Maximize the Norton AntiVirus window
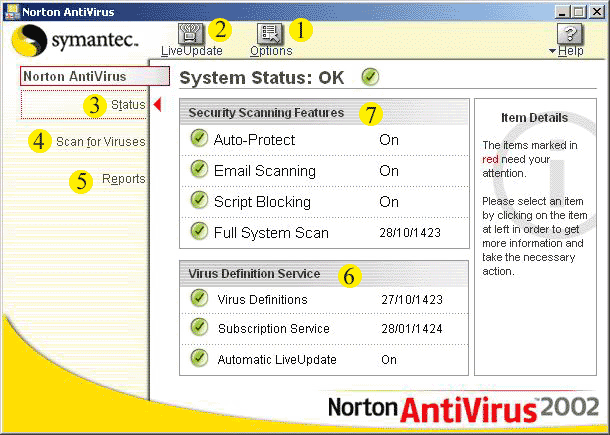This screenshot has height=435, width=610. point(578,12)
